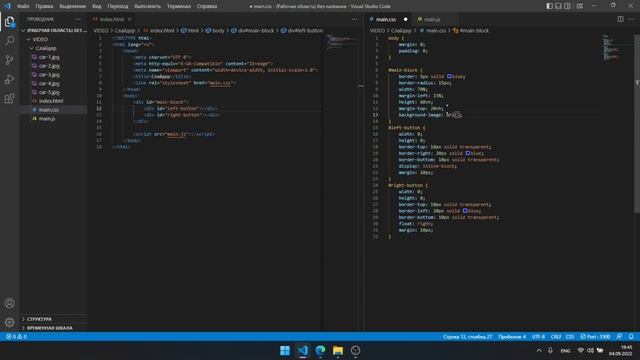Viewport: 640px width, 360px height.
Task: Open More Actions in left editor group
Action: tap(354, 19)
